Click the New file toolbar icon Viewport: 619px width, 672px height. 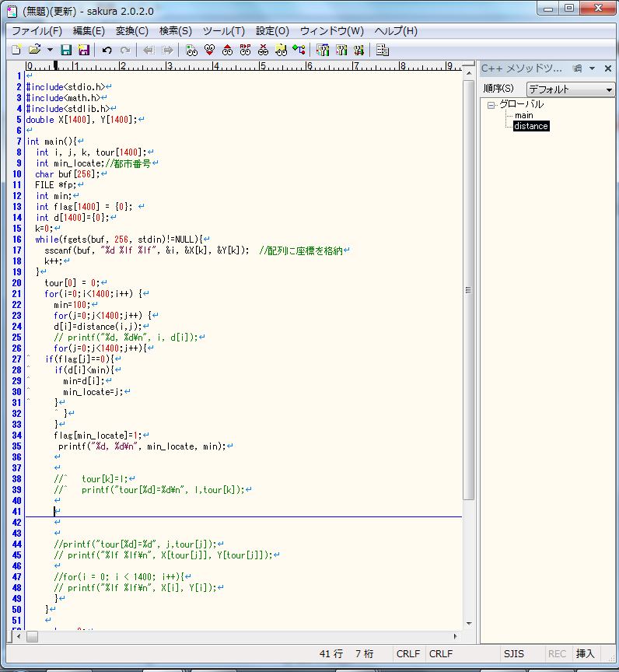[16, 50]
